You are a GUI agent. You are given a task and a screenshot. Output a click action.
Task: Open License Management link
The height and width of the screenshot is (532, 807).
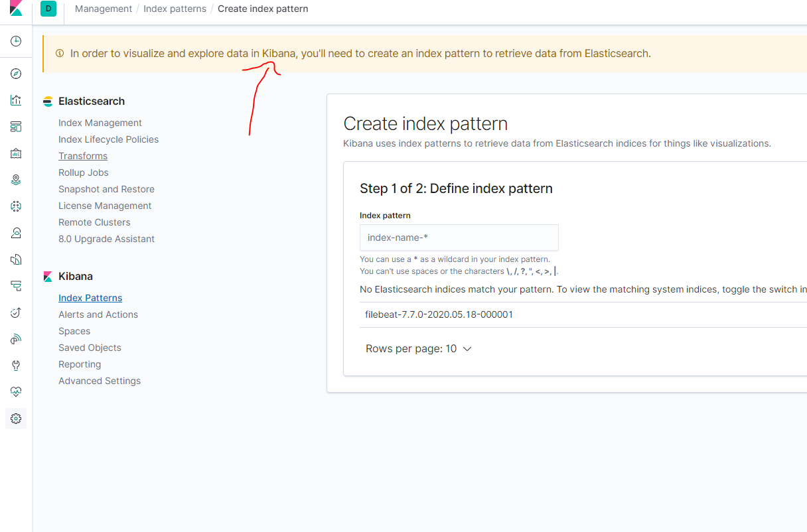[x=105, y=206]
